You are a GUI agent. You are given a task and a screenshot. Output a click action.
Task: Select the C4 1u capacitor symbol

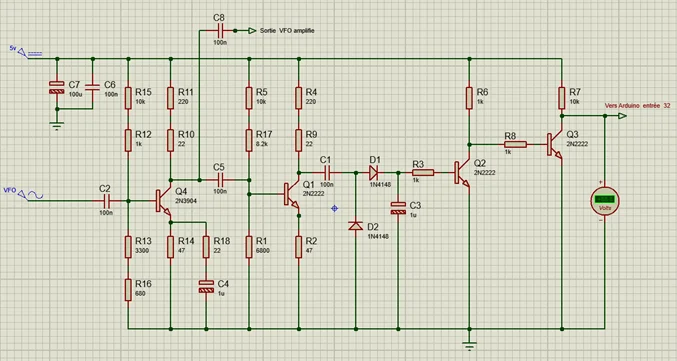coord(206,286)
